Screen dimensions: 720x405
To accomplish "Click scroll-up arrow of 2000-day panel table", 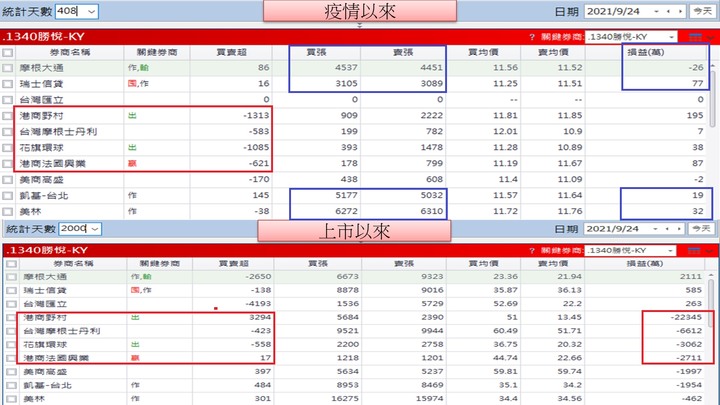I will tap(711, 275).
